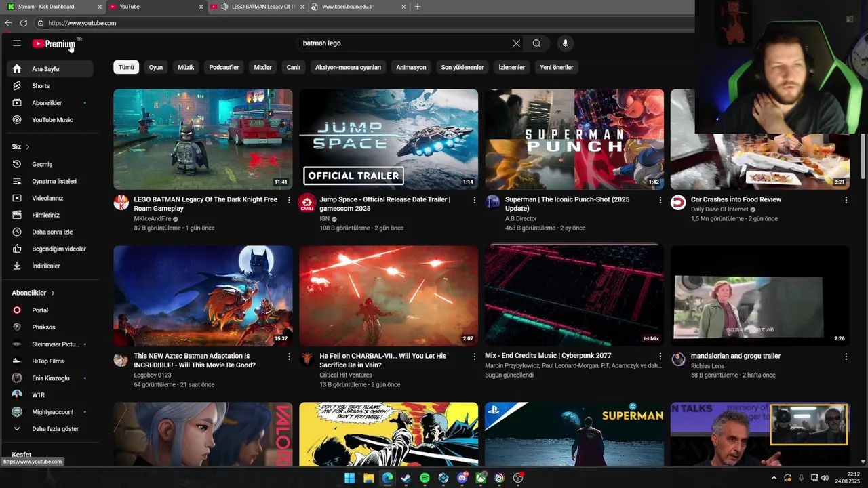
Task: Open the hamburger guide menu
Action: coord(17,43)
